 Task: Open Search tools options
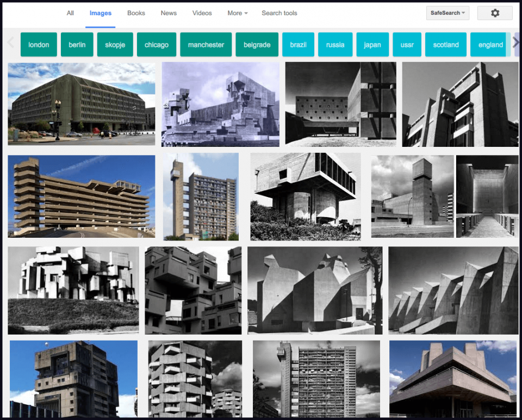tap(279, 13)
